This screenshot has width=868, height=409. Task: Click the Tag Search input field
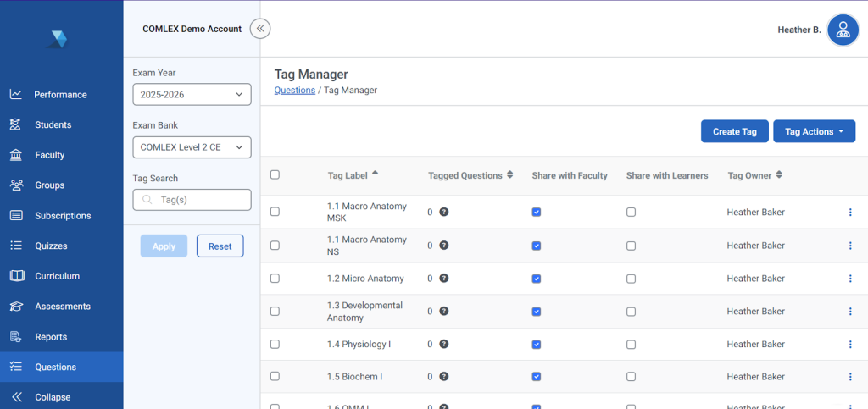point(192,200)
